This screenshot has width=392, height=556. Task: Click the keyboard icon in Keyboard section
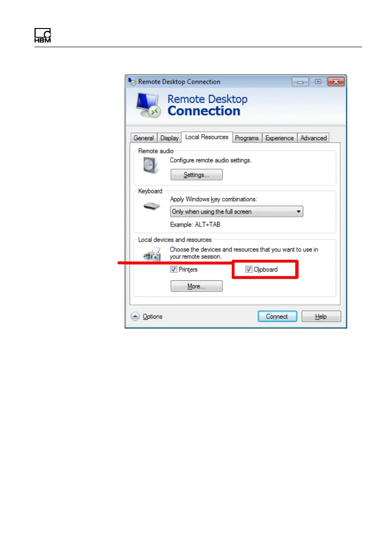point(152,206)
